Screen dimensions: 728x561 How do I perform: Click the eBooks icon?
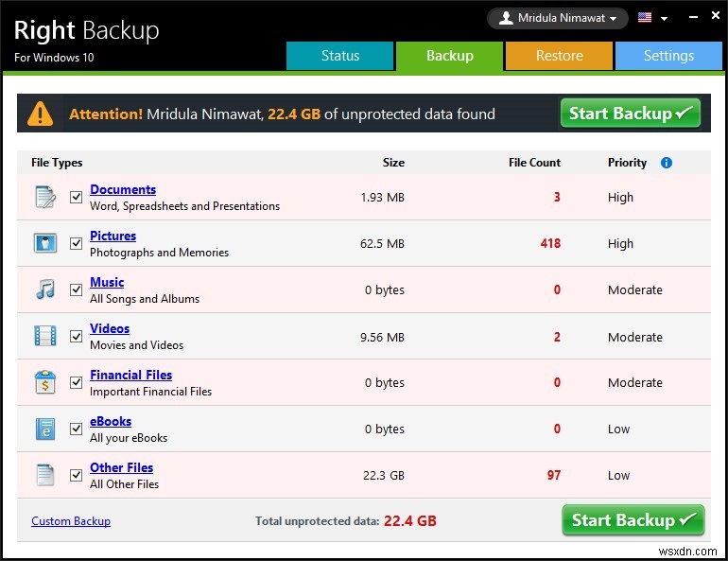pos(44,429)
